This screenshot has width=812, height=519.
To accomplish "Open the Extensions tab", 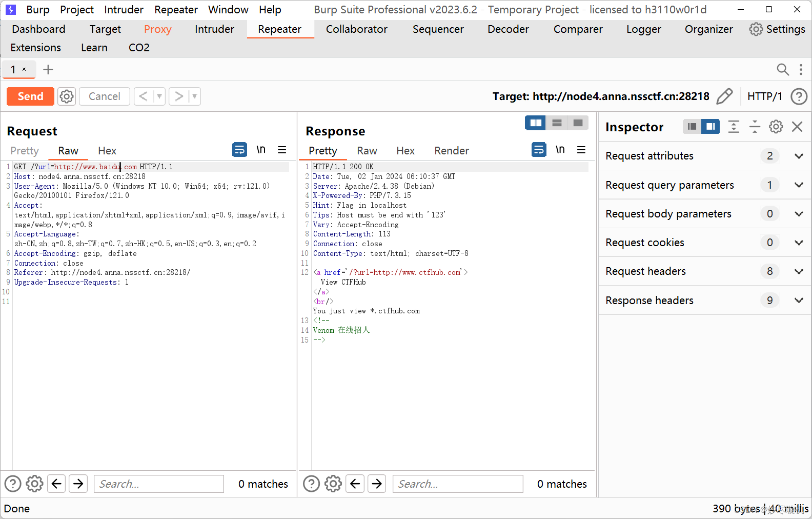I will [35, 48].
